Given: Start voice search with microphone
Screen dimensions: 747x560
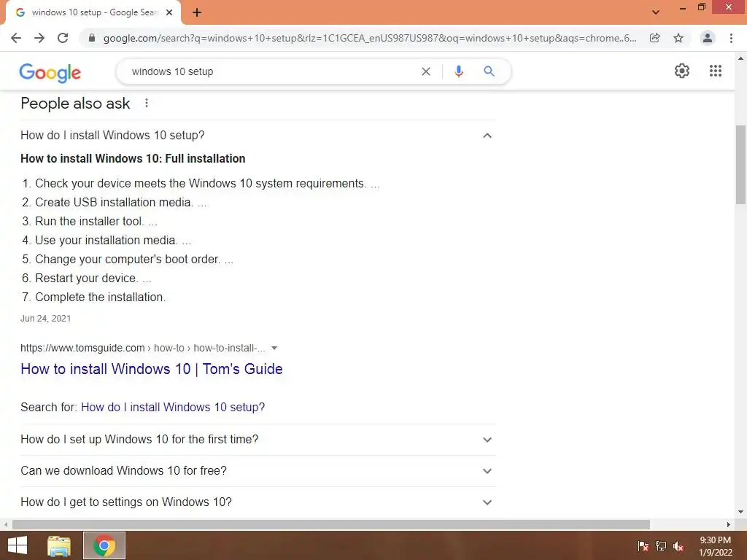Looking at the screenshot, I should (459, 71).
